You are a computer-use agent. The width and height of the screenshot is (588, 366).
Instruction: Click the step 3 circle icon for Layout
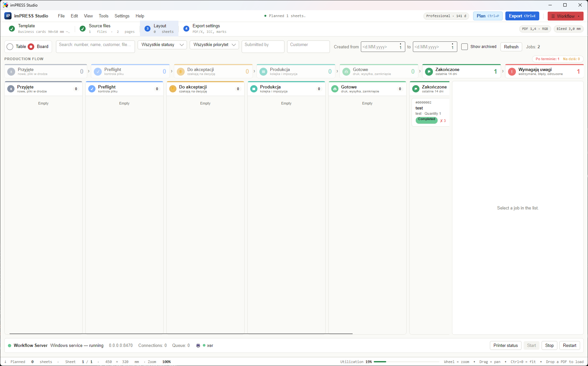coord(147,29)
